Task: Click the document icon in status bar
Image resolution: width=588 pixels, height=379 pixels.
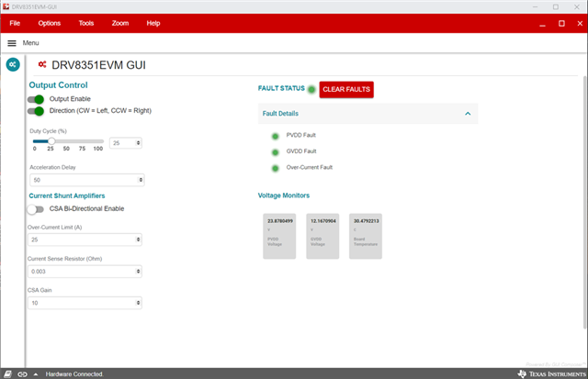Action: (8, 373)
